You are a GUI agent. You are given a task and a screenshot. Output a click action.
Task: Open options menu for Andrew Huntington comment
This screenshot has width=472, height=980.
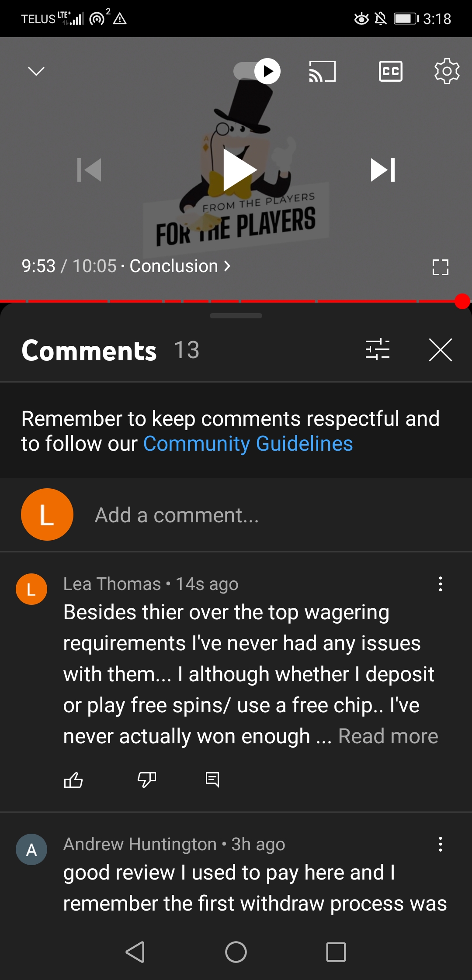440,844
